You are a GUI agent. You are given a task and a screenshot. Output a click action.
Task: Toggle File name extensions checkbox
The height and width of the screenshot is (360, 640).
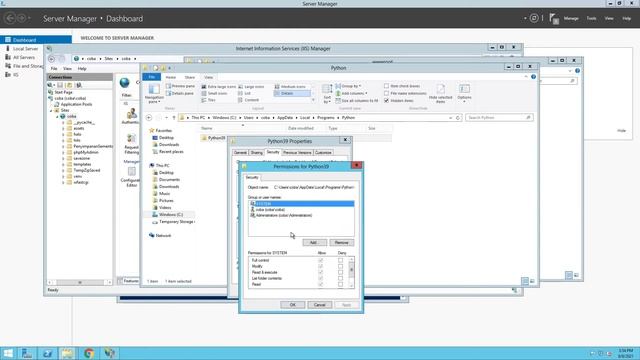(387, 93)
